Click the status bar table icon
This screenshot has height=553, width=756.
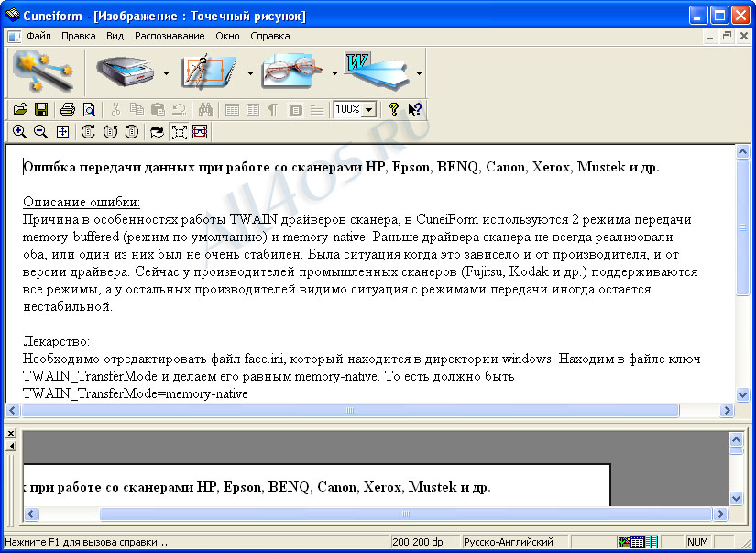pyautogui.click(x=638, y=542)
